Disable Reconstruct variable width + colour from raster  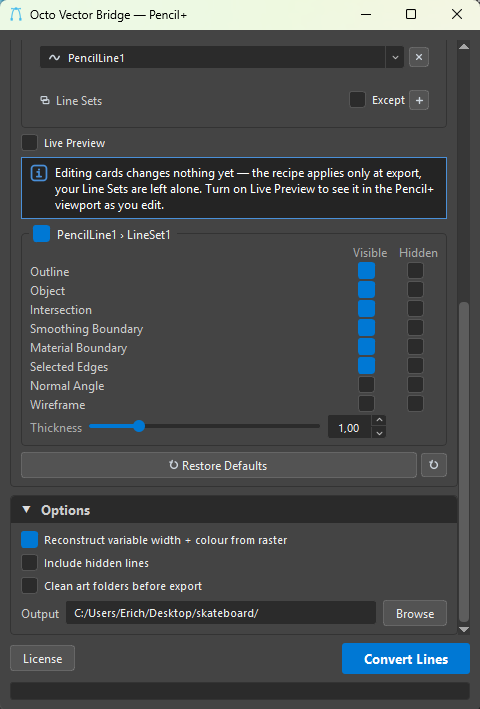coord(29,539)
